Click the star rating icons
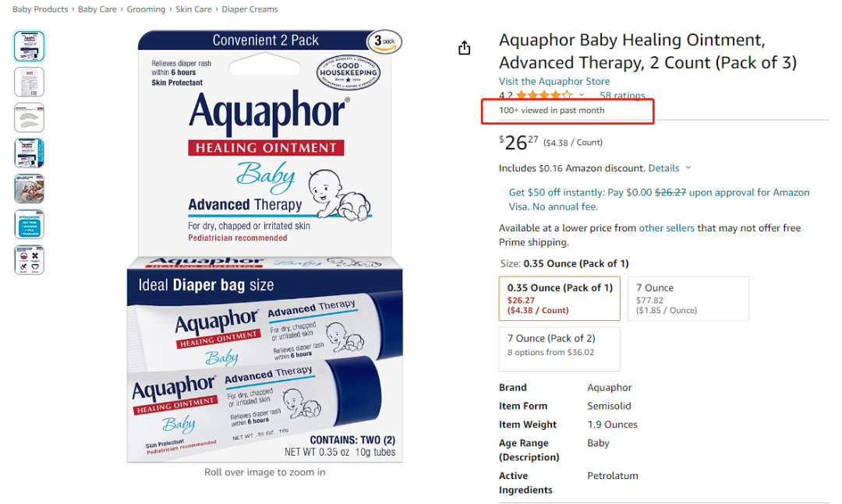 (544, 96)
